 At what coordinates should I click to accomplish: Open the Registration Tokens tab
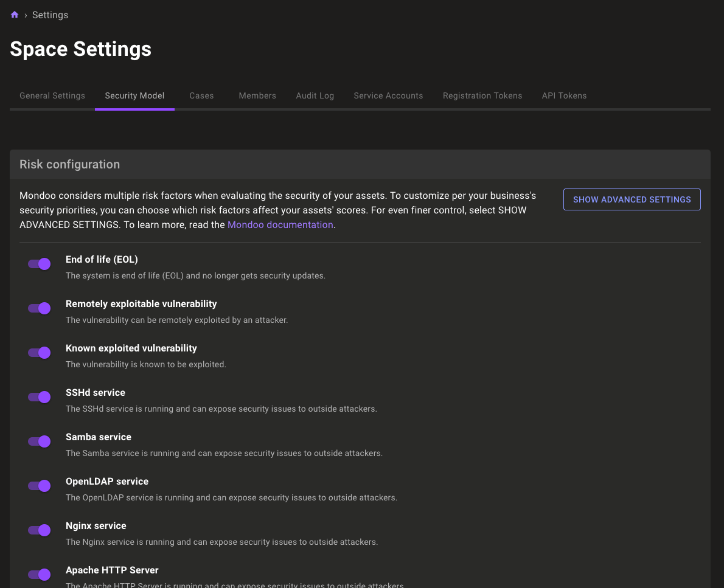pos(482,95)
